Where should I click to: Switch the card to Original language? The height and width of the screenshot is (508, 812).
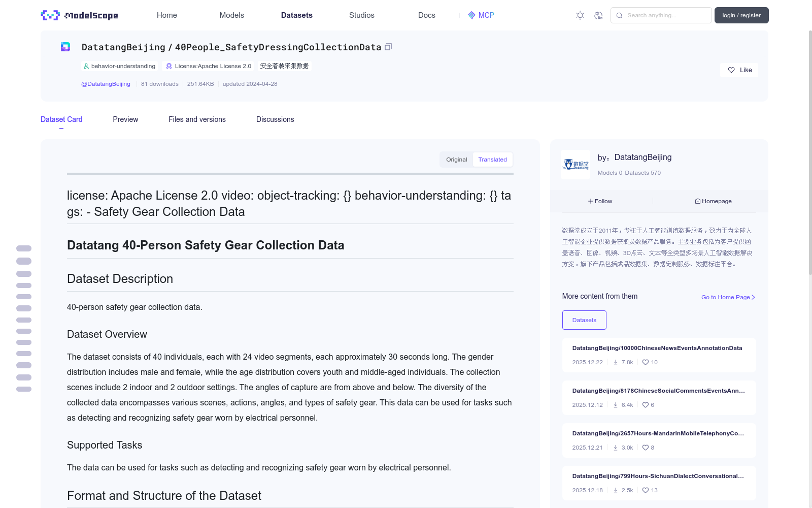point(457,160)
